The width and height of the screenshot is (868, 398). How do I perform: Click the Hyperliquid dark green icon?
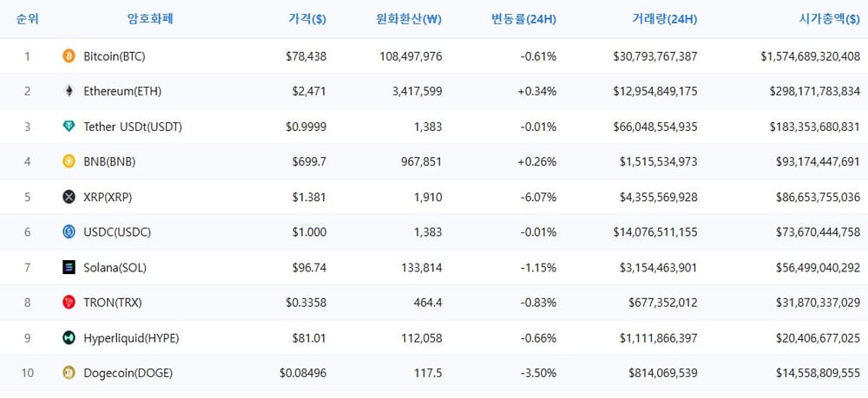click(69, 338)
